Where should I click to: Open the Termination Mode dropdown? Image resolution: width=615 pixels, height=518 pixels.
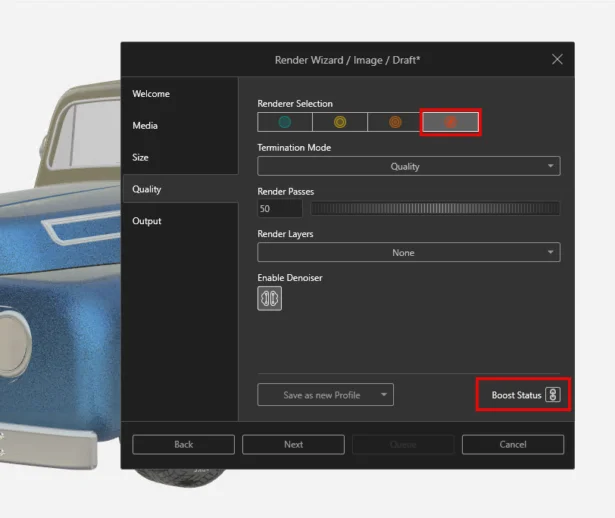(408, 167)
